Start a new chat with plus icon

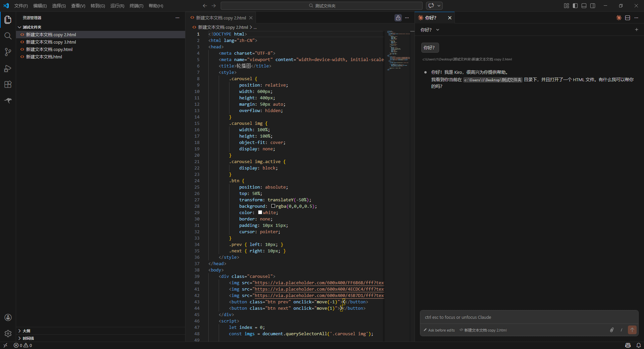[637, 30]
